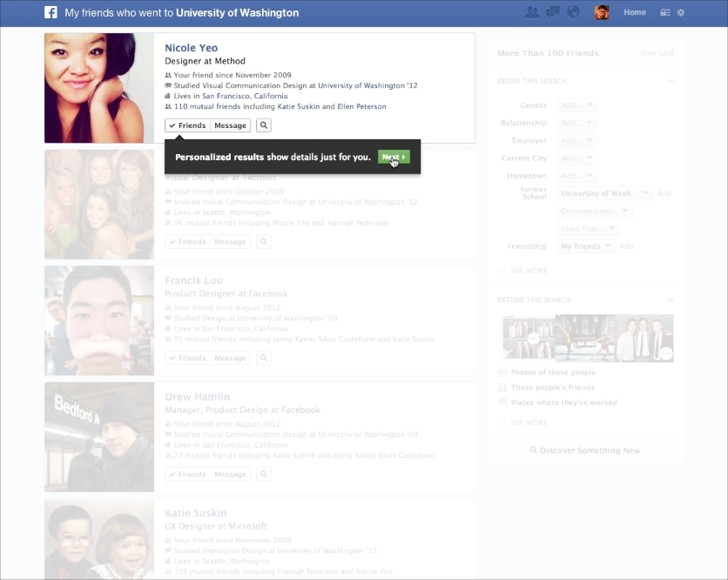Viewport: 728px width, 580px height.
Task: Open friend requests icon in top bar
Action: [x=532, y=12]
